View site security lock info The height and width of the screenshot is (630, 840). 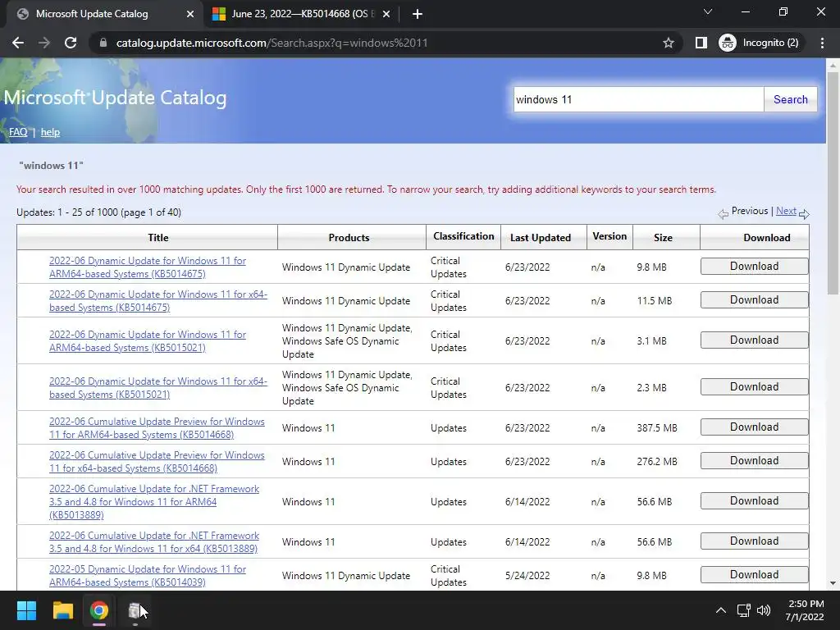103,43
